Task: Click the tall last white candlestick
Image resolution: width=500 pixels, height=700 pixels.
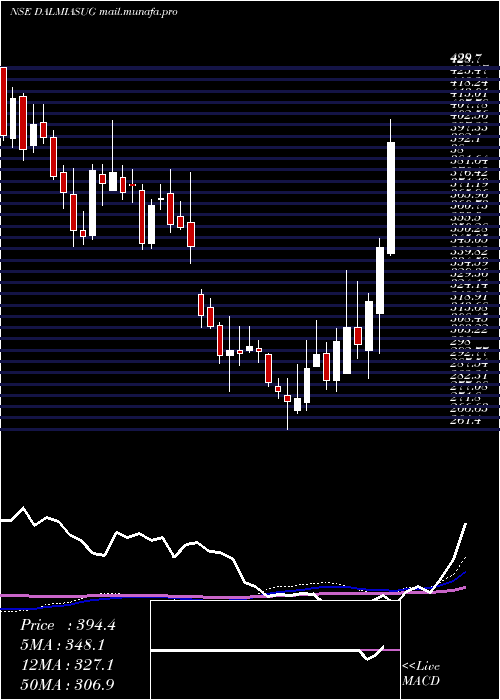Action: [x=391, y=198]
